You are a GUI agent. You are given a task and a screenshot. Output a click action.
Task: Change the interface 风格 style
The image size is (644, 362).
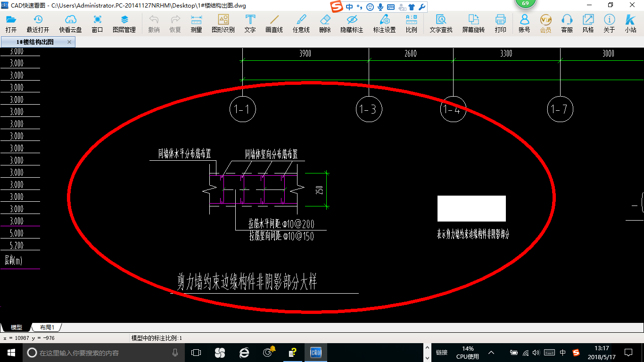[588, 24]
